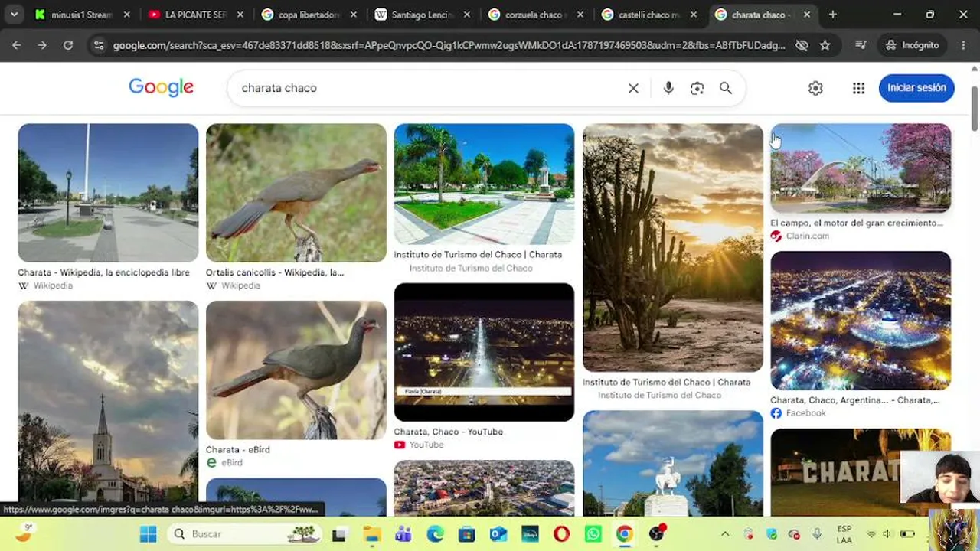Open the Charata - eBird result link
The height and width of the screenshot is (551, 980).
point(238,450)
